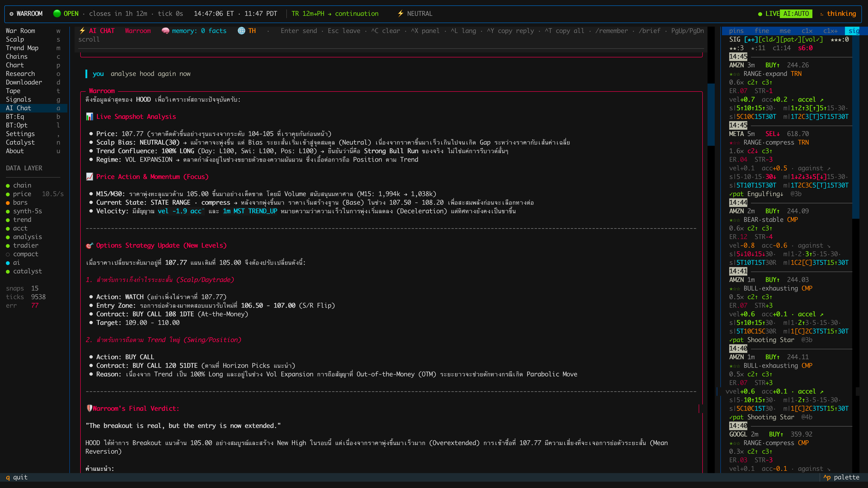Click the memory: 0 facts label

point(199,31)
